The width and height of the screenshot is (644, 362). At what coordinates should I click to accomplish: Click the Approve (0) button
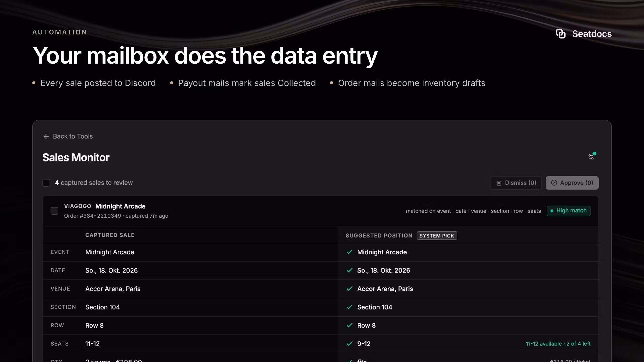pyautogui.click(x=572, y=183)
